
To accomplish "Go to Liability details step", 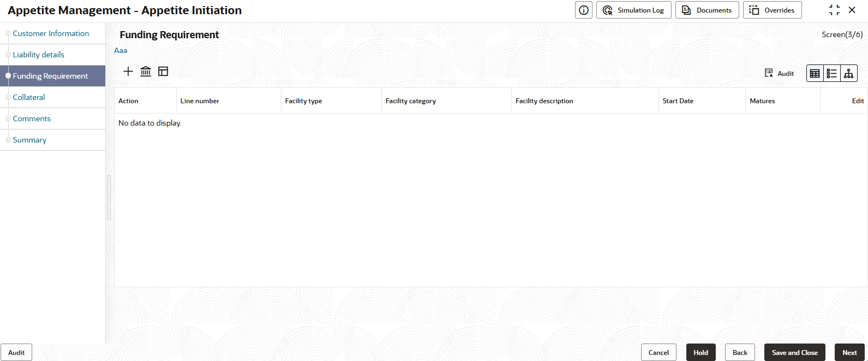I will pyautogui.click(x=52, y=55).
